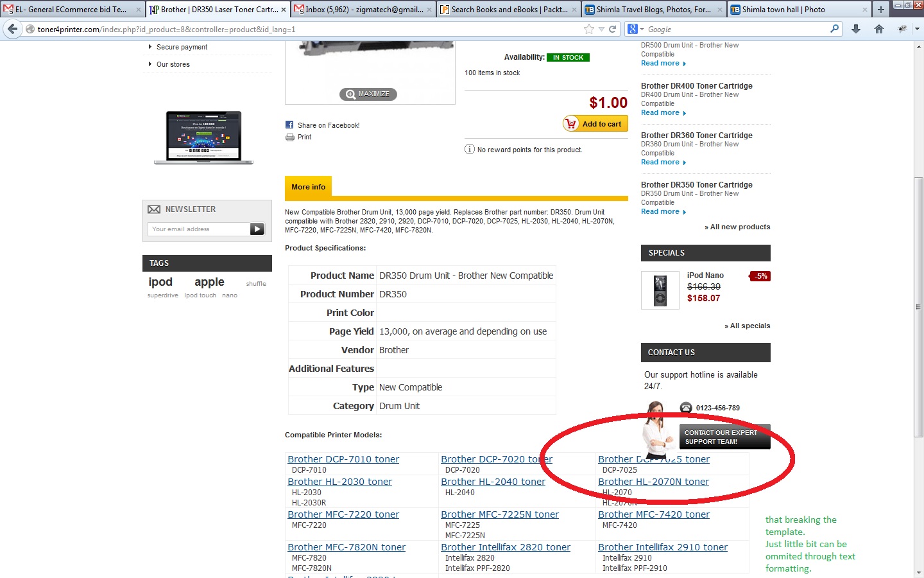The height and width of the screenshot is (578, 924).
Task: Click the browser URL address bar
Action: pyautogui.click(x=308, y=29)
